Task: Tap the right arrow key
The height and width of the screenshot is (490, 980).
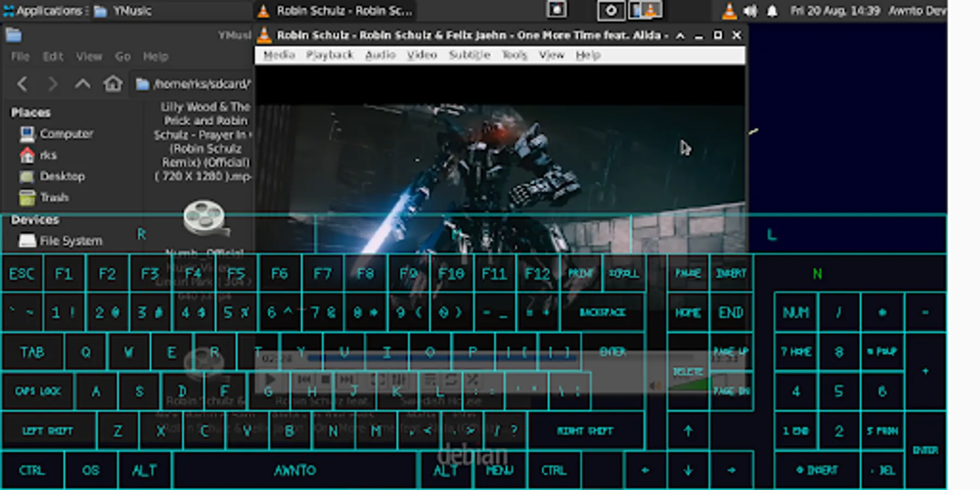Action: [x=731, y=470]
